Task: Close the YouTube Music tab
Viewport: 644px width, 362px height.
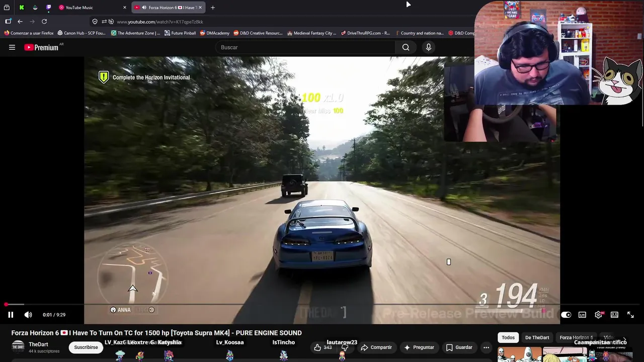Action: pos(125,8)
